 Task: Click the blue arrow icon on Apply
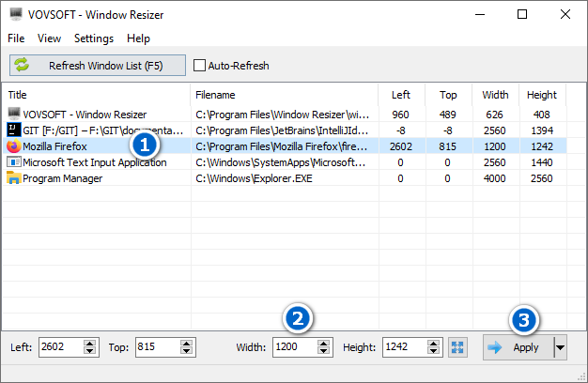495,347
